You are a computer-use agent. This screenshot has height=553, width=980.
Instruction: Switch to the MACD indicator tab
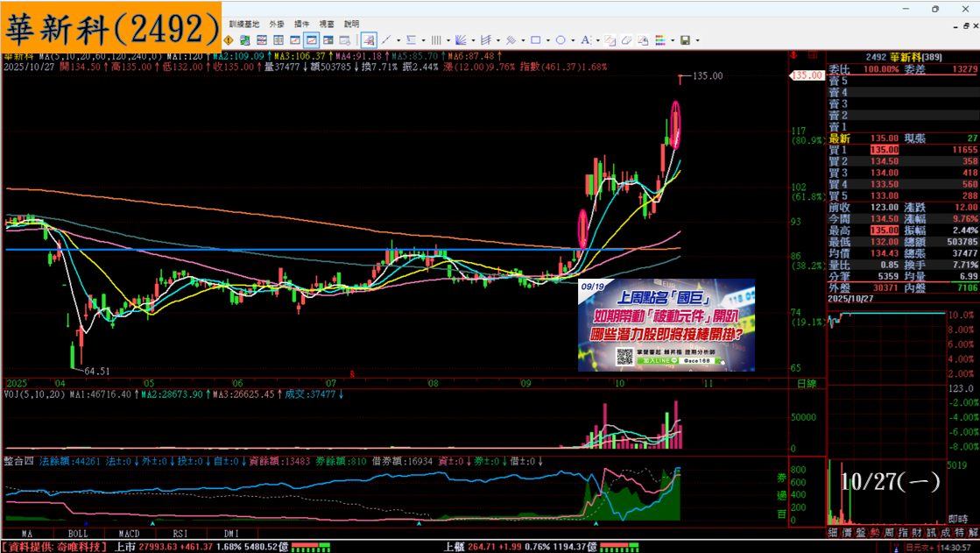[x=129, y=534]
